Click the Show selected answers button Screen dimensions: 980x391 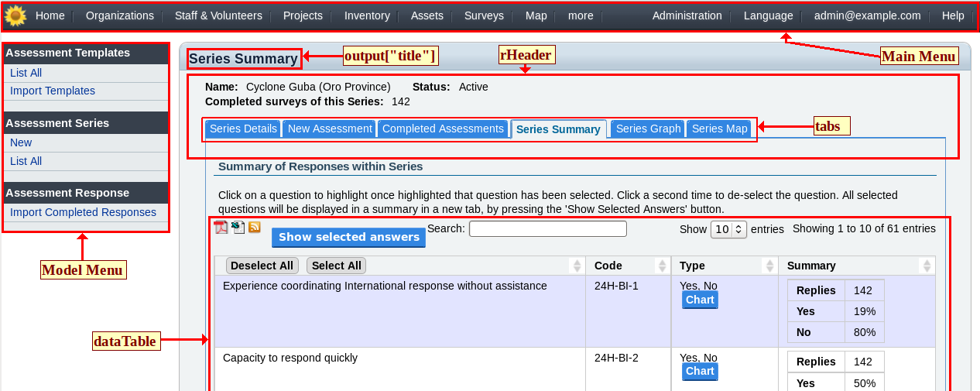coord(348,237)
